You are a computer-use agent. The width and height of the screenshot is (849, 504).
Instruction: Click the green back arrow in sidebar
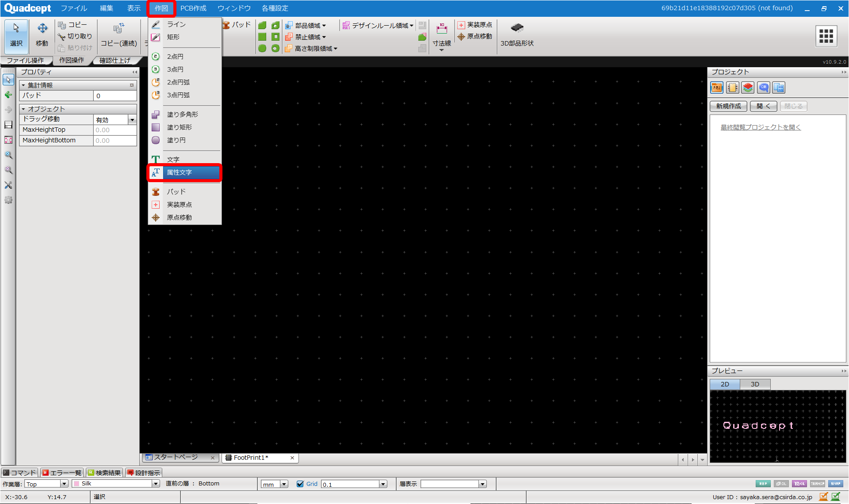[8, 95]
